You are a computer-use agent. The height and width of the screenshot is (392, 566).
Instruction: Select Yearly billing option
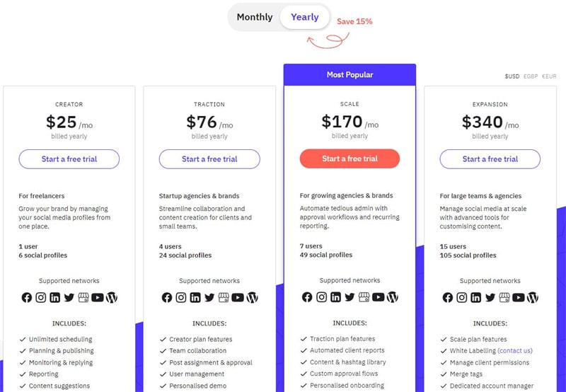pos(305,17)
